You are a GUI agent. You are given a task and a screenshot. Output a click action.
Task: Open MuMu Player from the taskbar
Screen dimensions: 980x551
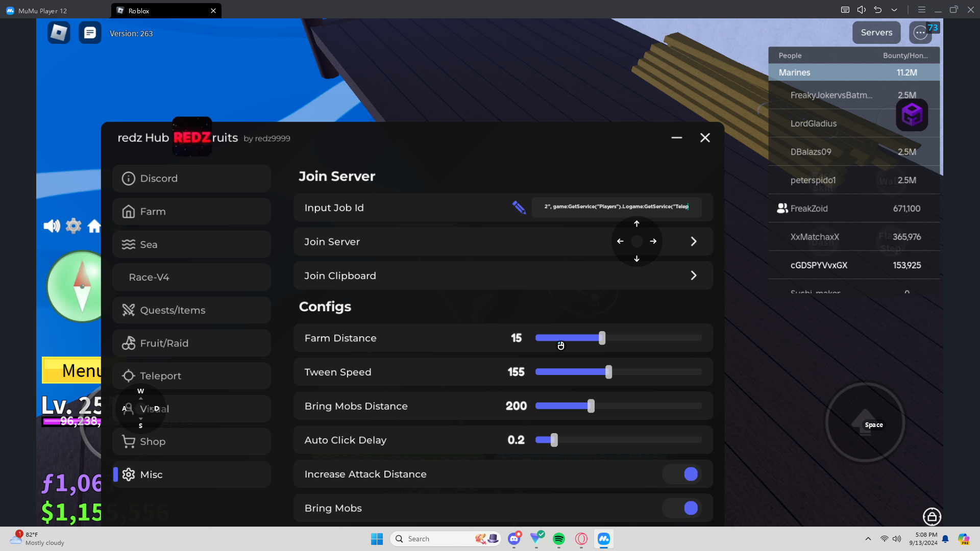click(604, 539)
